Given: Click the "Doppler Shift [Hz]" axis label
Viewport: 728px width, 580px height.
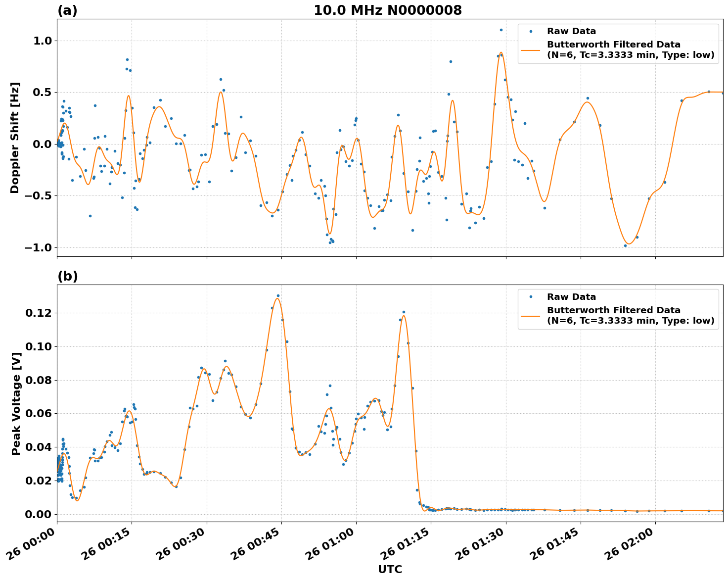Looking at the screenshot, I should pos(15,138).
